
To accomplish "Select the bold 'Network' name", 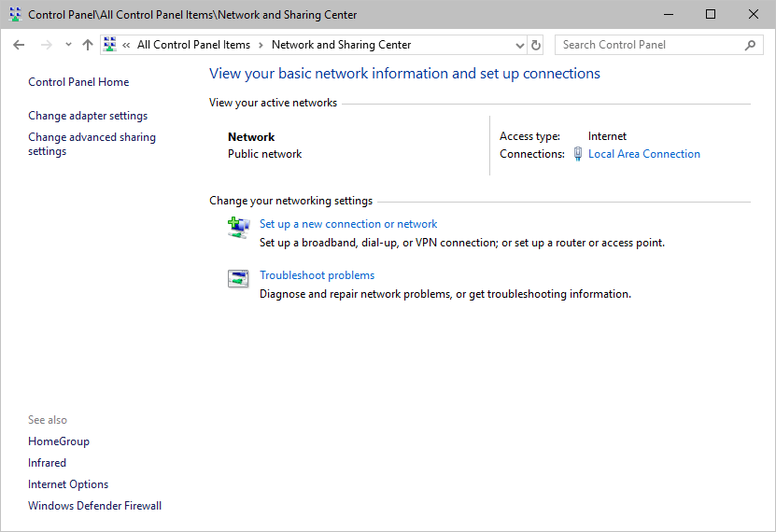I will 251,137.
